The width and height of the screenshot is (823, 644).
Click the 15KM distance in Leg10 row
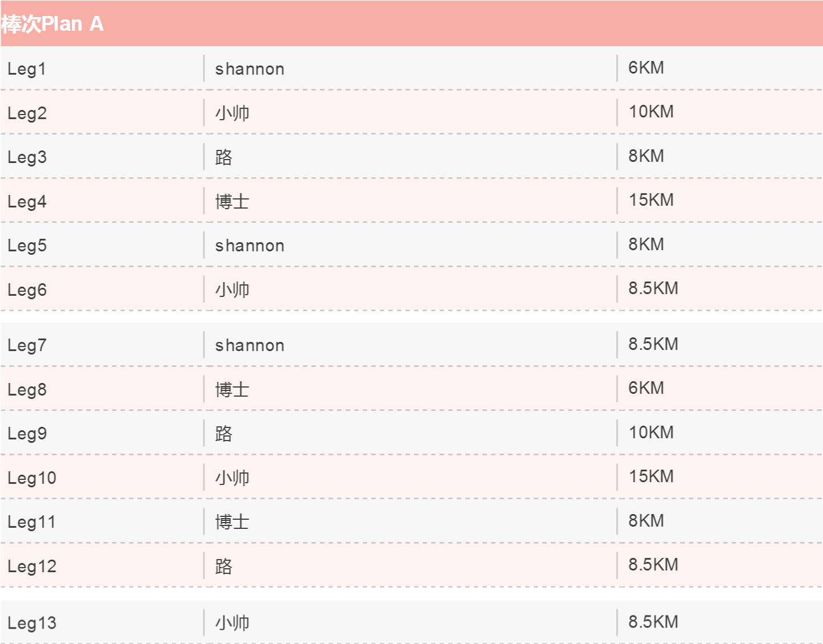(x=651, y=476)
